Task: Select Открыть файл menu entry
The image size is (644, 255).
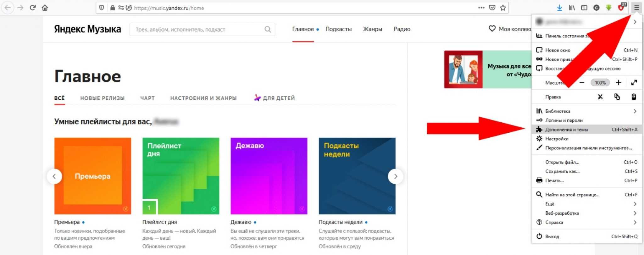Action: [587, 162]
